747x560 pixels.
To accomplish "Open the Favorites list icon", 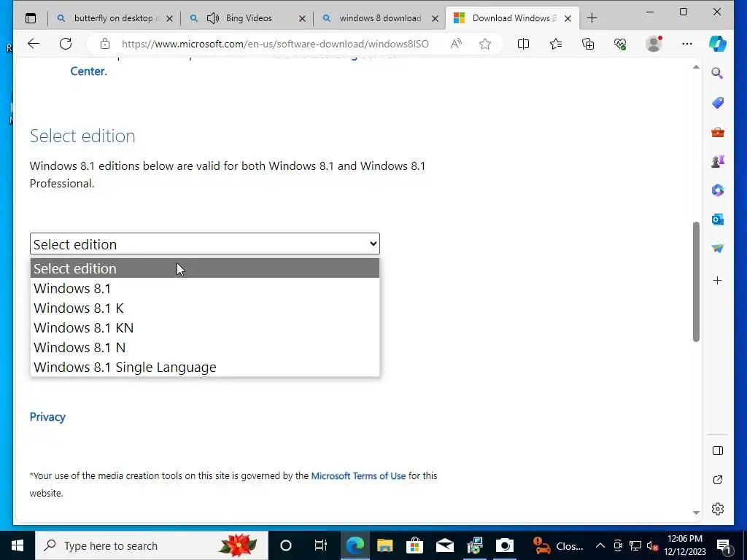I will pos(555,44).
